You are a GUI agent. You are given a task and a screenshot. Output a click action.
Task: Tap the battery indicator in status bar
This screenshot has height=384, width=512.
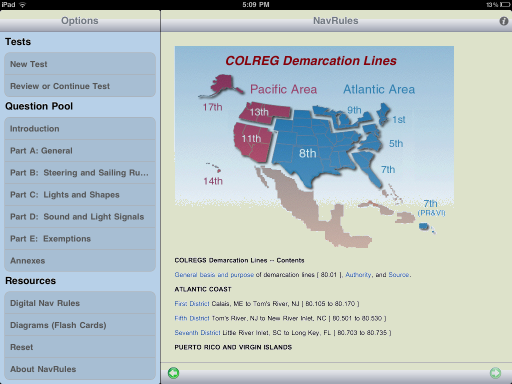point(504,5)
